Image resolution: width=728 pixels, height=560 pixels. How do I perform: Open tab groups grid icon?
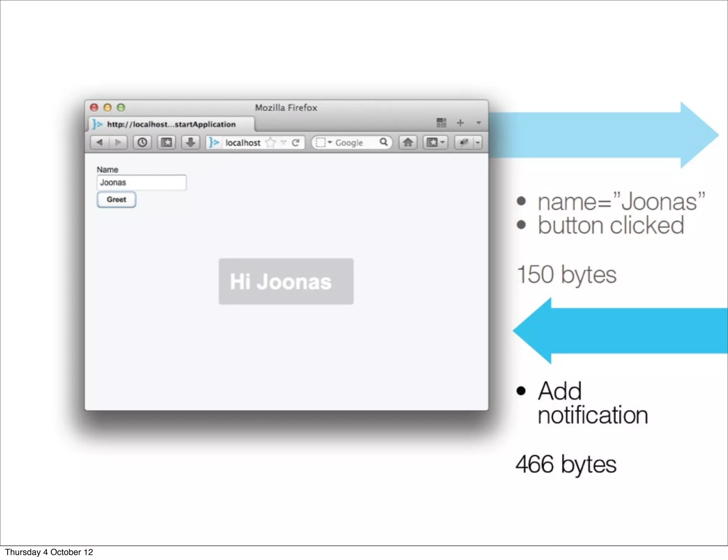(441, 123)
